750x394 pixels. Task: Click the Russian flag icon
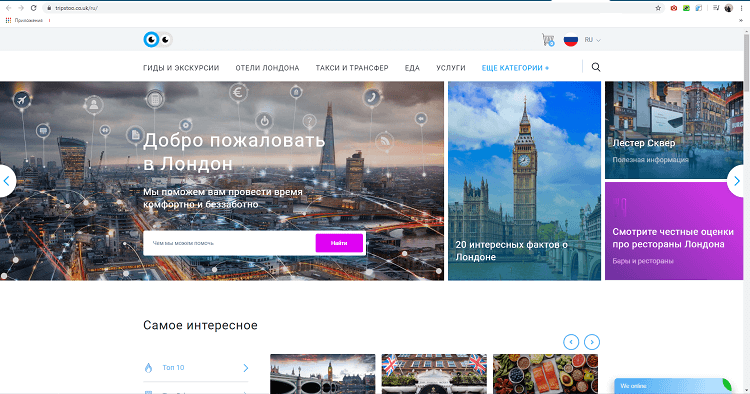[571, 40]
